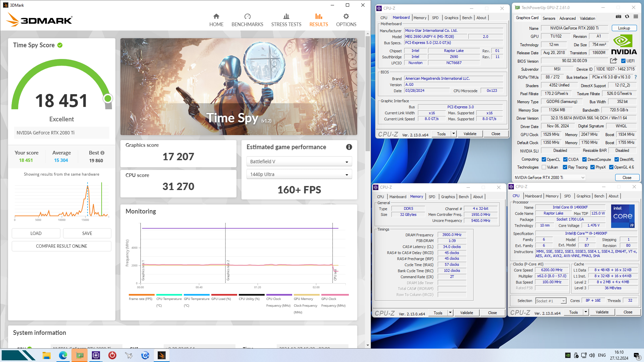Open the GPU-Z hamburger menu
This screenshot has height=362, width=644.
point(636,16)
